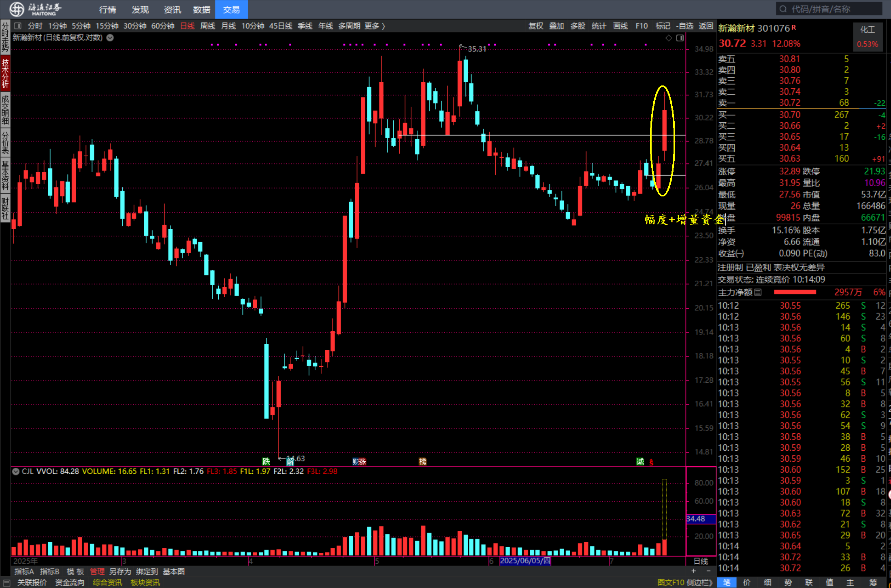Screen dimensions: 891x588
Task: Select the 15分钟 period
Action: point(107,26)
